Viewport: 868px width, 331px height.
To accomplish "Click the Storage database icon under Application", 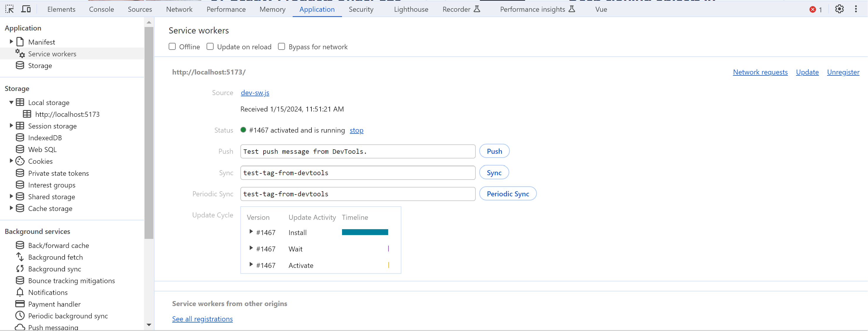I will coord(20,65).
